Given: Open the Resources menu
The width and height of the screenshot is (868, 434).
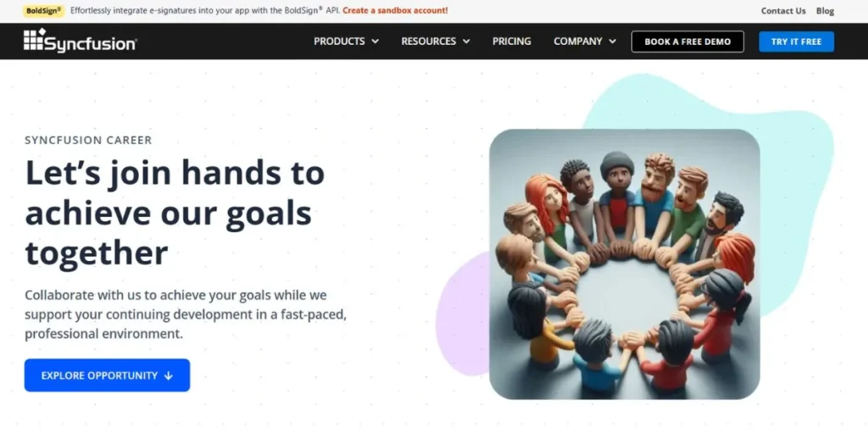Looking at the screenshot, I should pos(436,42).
